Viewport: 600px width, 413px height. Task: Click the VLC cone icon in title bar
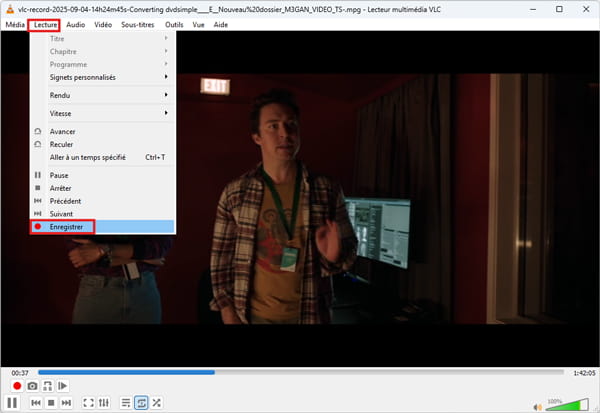tap(10, 9)
